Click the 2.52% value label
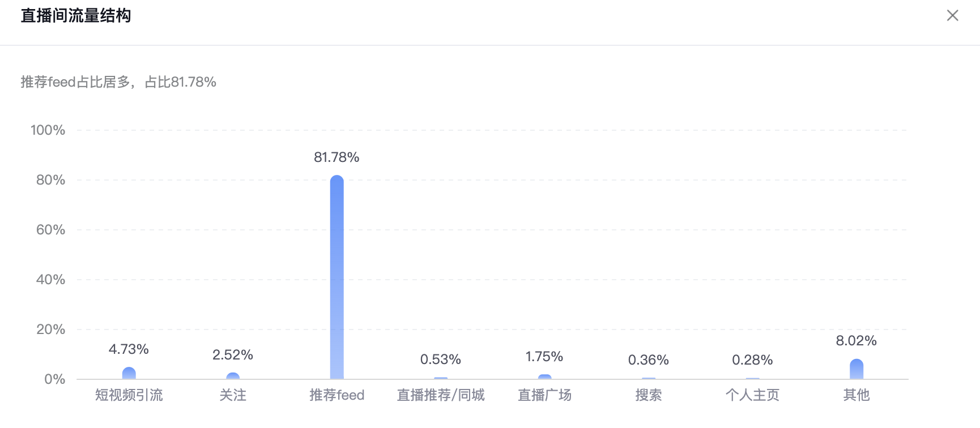 (232, 355)
